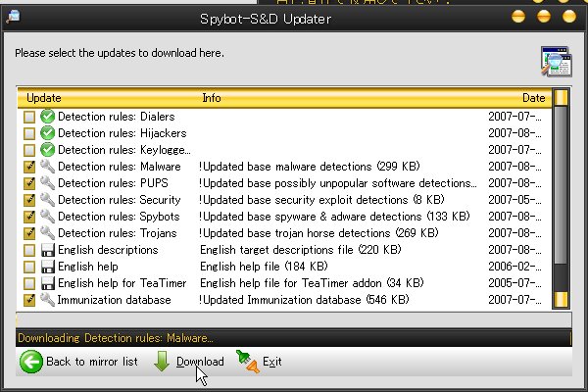Click green checkmark icon beside Dialers
The height and width of the screenshot is (392, 588).
[48, 117]
